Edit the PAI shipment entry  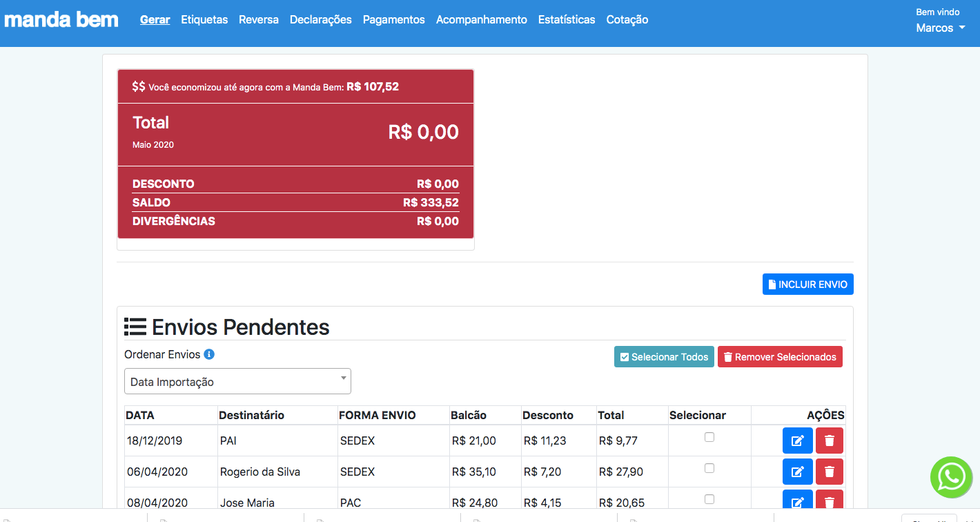797,441
